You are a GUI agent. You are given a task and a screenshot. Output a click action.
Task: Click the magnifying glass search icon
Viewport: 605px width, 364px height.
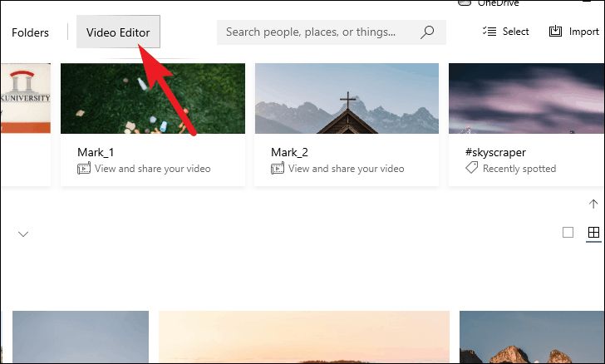point(427,32)
